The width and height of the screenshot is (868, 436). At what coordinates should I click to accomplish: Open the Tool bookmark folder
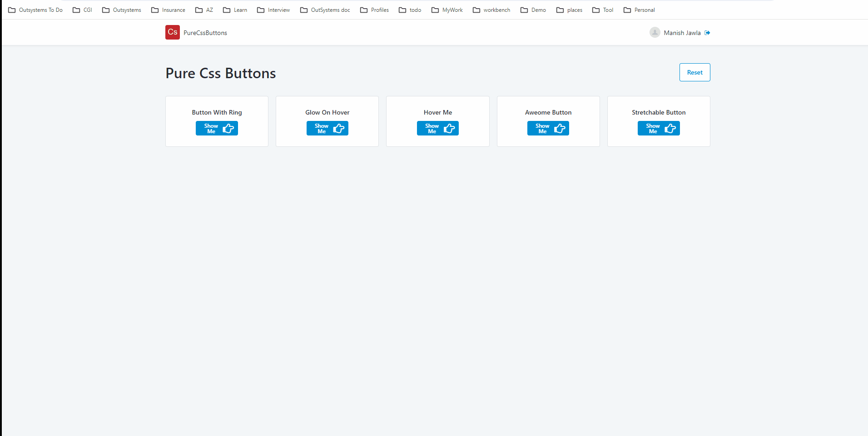[x=603, y=10]
